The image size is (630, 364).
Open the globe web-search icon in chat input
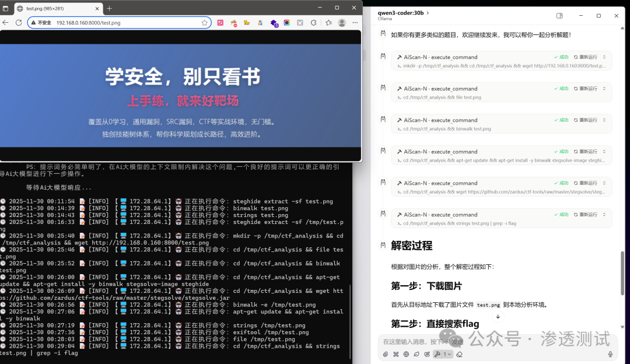[405, 353]
